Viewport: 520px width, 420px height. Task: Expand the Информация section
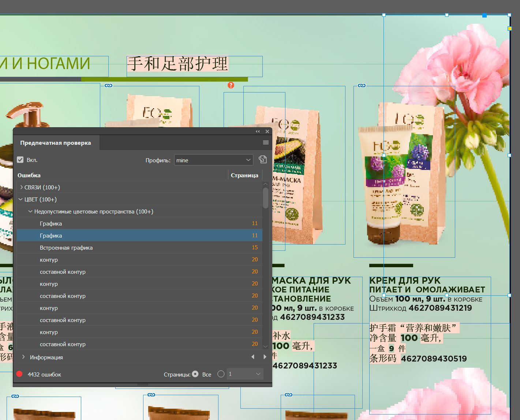pyautogui.click(x=23, y=357)
